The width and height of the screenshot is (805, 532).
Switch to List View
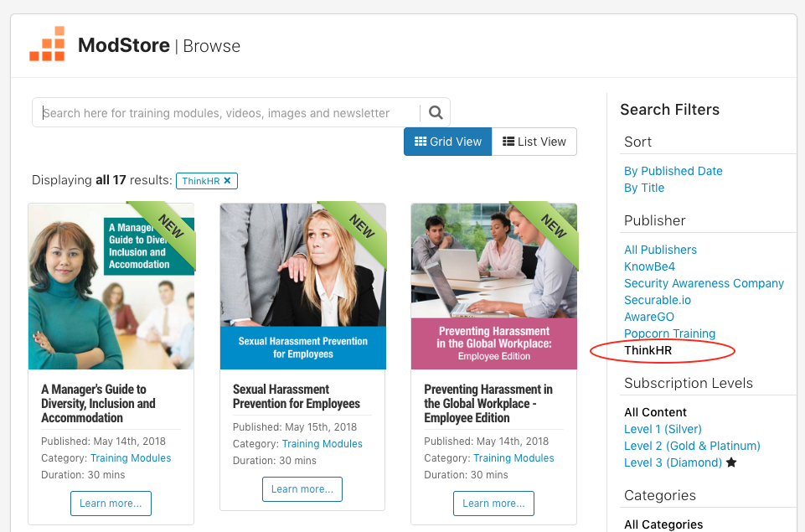pyautogui.click(x=534, y=142)
